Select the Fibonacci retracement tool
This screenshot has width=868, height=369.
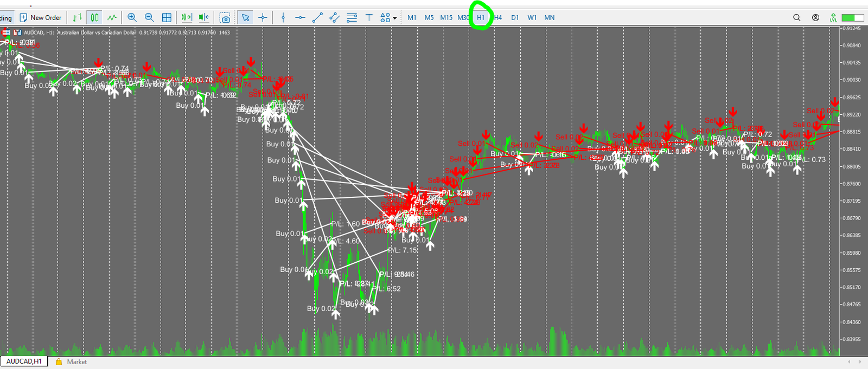click(x=352, y=17)
